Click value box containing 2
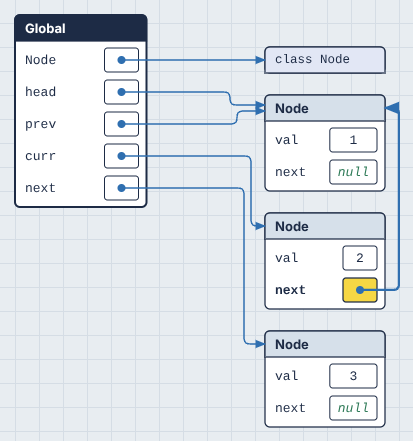Image resolution: width=413 pixels, height=441 pixels. pos(360,258)
